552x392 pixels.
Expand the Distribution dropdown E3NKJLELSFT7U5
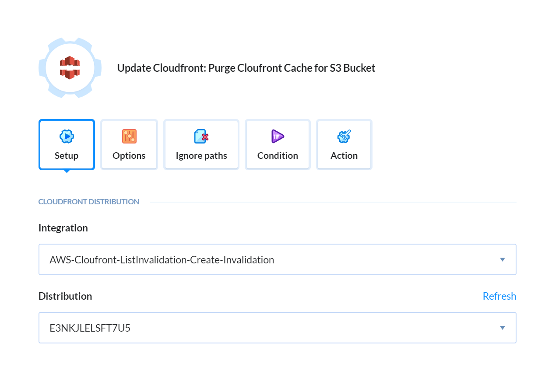pyautogui.click(x=278, y=328)
